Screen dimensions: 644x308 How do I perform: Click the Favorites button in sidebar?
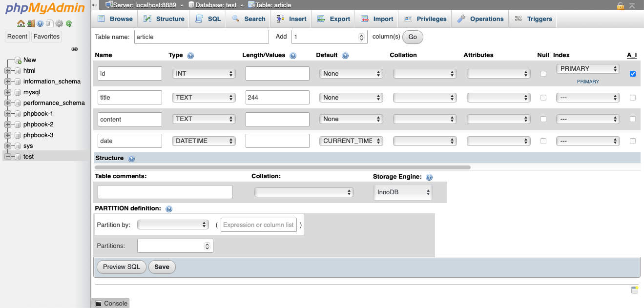coord(46,37)
